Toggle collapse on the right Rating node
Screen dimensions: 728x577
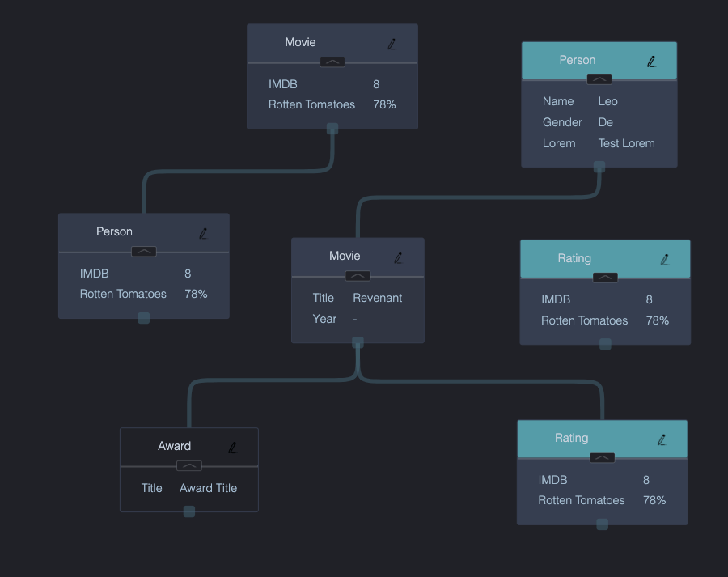[x=604, y=278]
